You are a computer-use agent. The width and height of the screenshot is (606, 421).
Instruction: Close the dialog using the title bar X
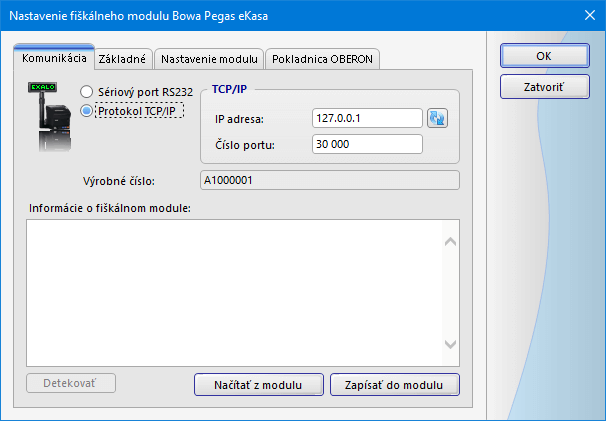(587, 15)
